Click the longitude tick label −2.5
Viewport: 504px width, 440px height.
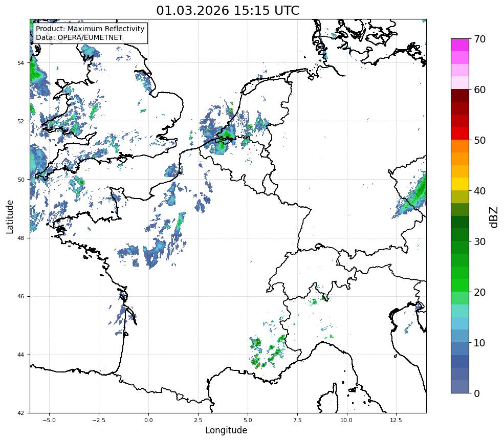point(99,420)
